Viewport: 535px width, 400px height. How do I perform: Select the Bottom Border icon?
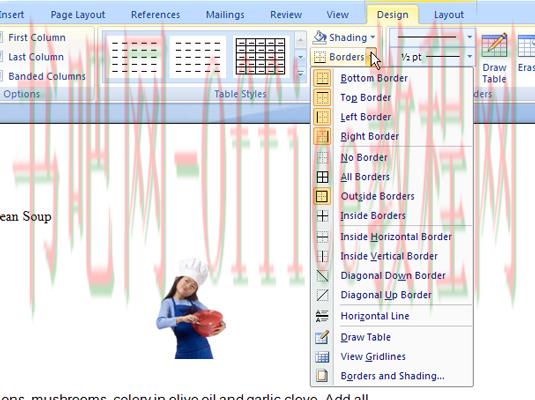[x=322, y=78]
